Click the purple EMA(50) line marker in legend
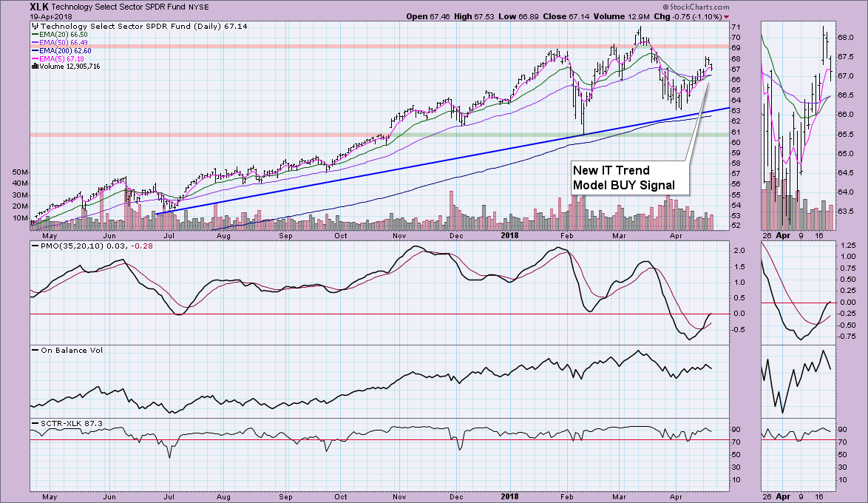 click(35, 43)
